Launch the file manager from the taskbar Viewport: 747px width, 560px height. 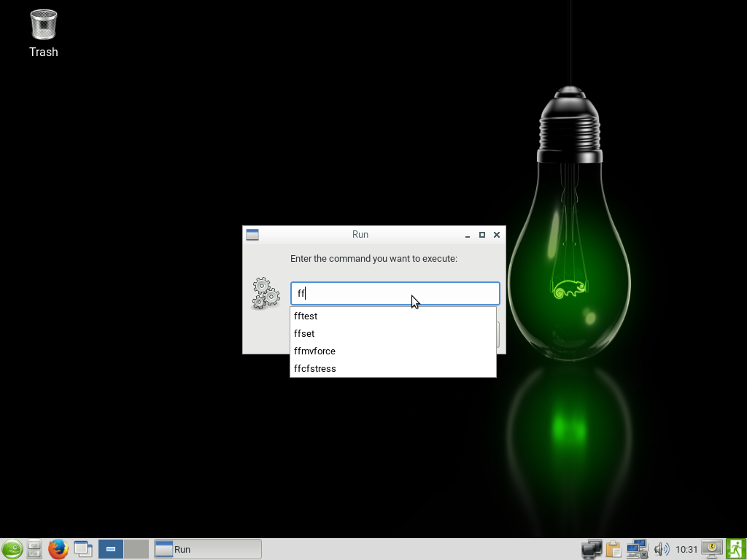[34, 549]
